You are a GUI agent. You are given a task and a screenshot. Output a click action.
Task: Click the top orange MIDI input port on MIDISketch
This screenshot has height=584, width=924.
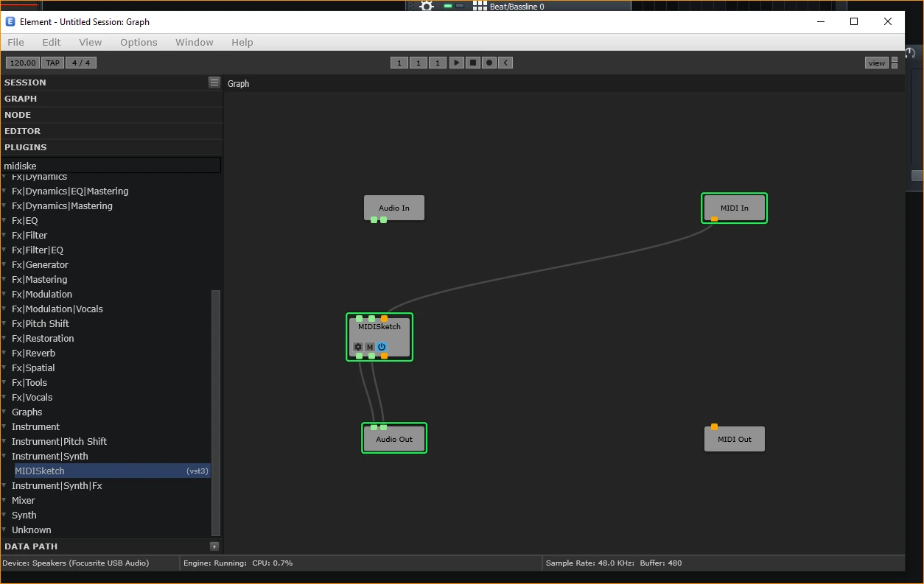[384, 318]
